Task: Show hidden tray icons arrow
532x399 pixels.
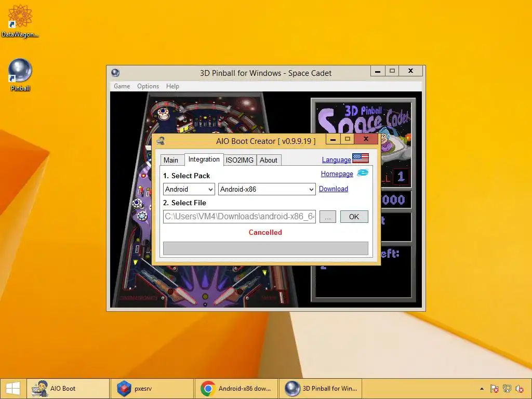Action: pyautogui.click(x=482, y=389)
